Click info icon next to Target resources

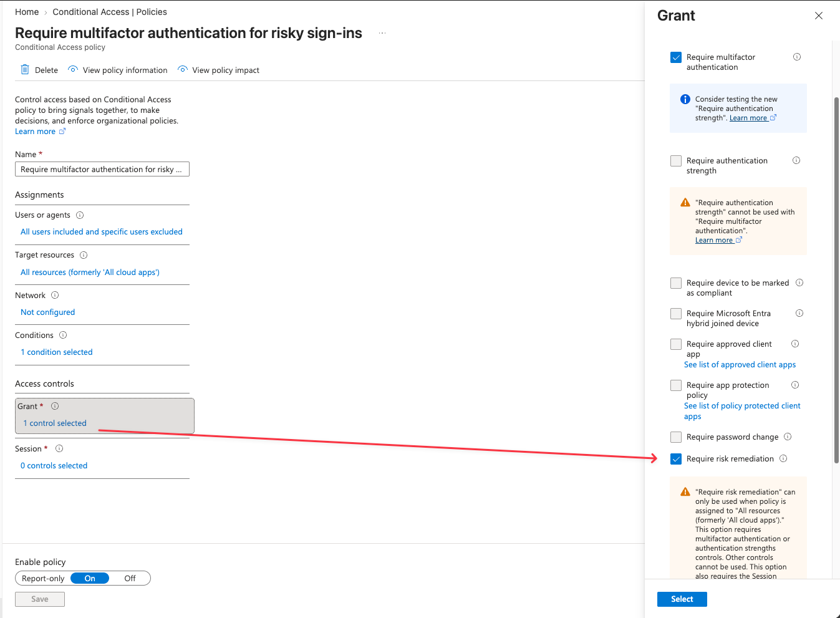84,255
